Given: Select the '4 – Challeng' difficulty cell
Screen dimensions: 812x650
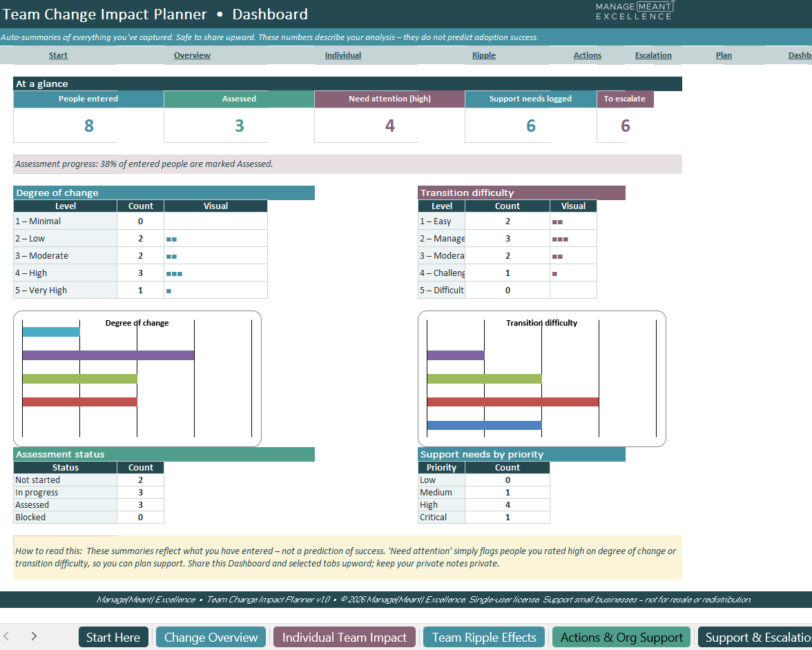Looking at the screenshot, I should (x=442, y=273).
